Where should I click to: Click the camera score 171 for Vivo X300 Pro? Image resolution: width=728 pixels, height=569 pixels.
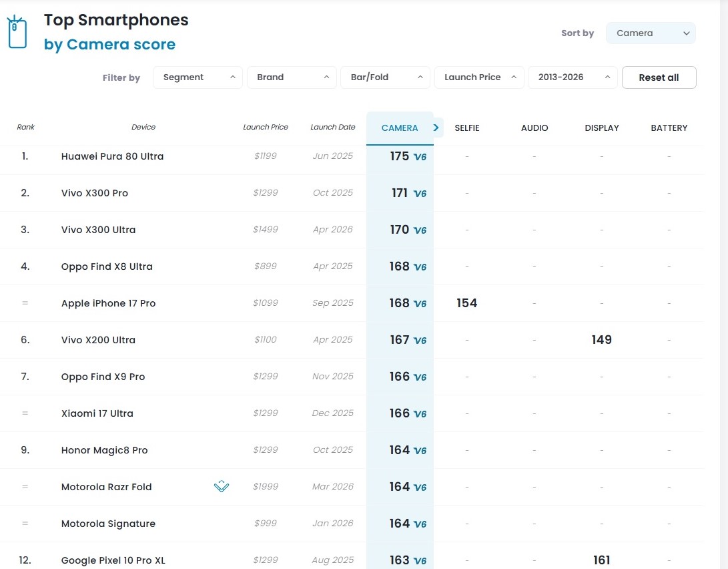point(400,193)
